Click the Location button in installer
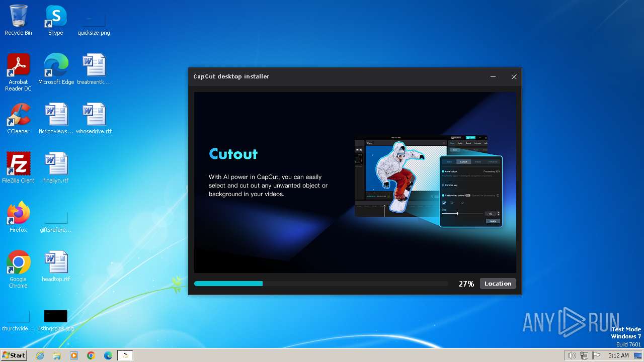The image size is (644, 362). point(498,284)
